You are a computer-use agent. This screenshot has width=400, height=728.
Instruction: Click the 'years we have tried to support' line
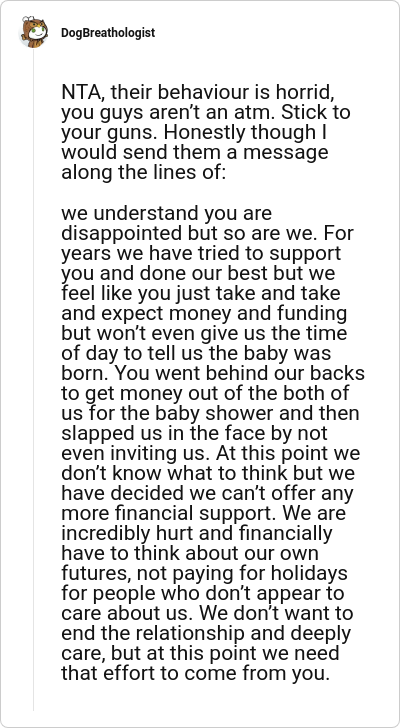point(201,254)
